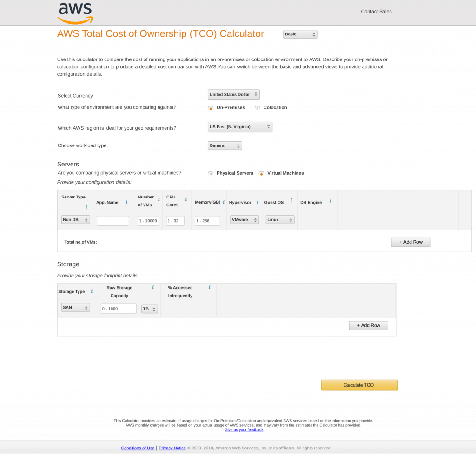
Task: Click the 'Total no.of VMs:' label
Action: coord(80,242)
